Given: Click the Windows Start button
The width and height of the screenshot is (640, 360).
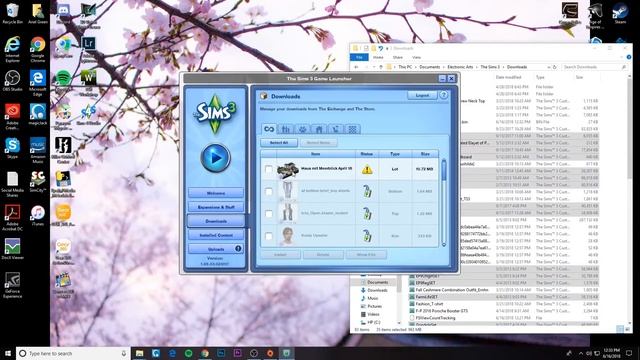Looking at the screenshot, I should tap(8, 353).
